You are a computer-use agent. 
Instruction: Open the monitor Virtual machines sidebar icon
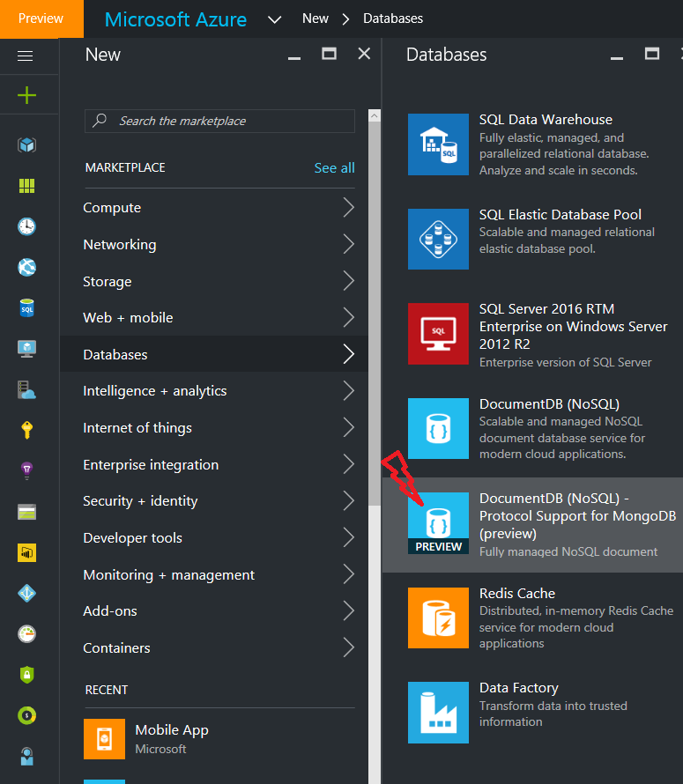[26, 349]
